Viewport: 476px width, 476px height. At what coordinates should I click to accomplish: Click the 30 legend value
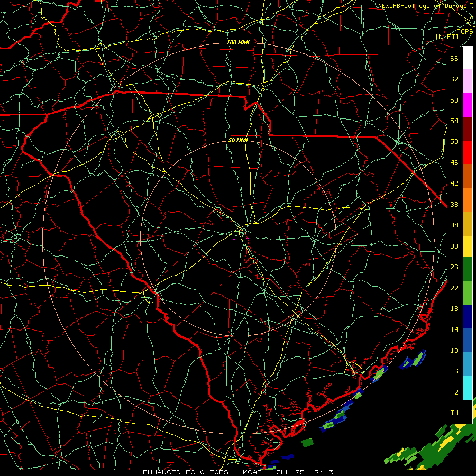point(454,246)
